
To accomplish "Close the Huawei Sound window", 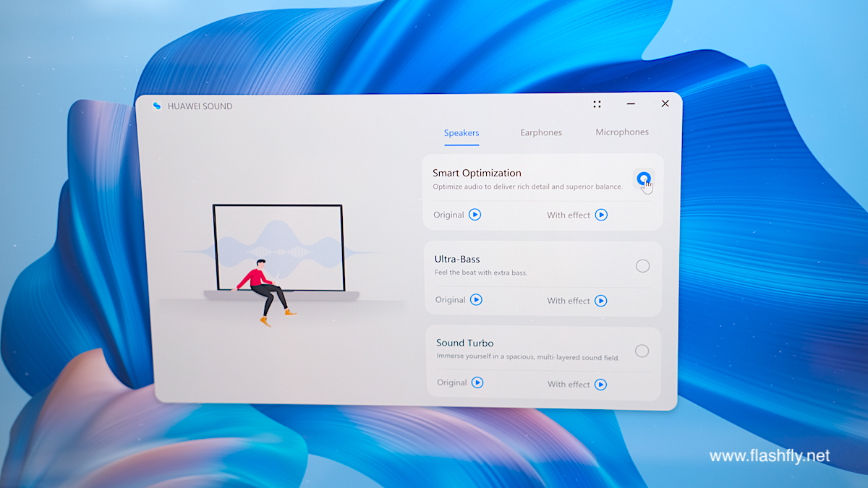I will 665,104.
